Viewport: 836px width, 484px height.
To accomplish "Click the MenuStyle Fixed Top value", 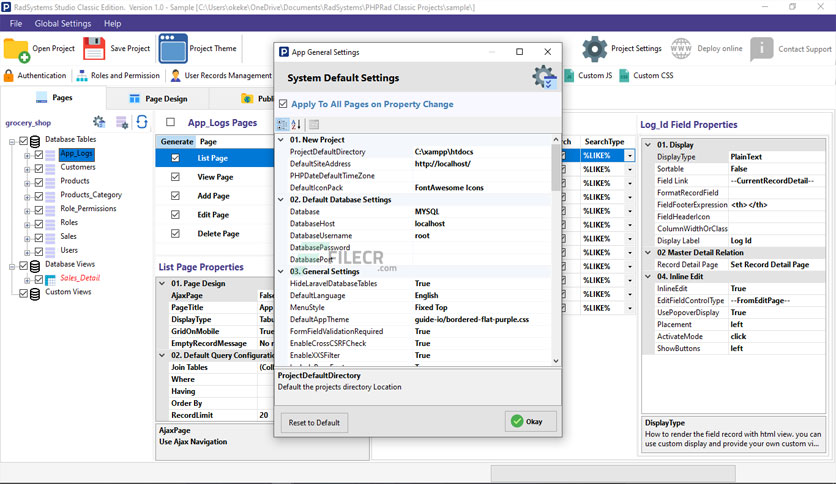I will click(431, 308).
